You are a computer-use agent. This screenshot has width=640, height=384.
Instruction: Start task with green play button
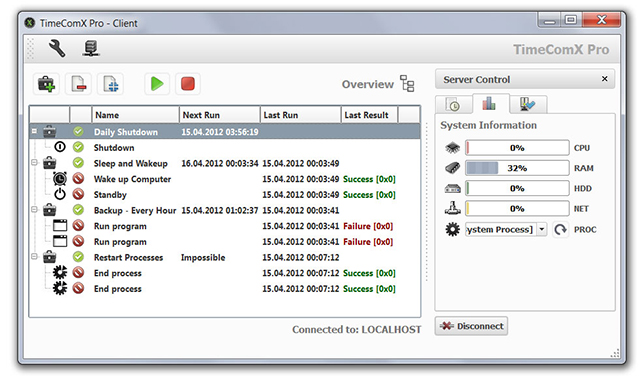[x=157, y=84]
